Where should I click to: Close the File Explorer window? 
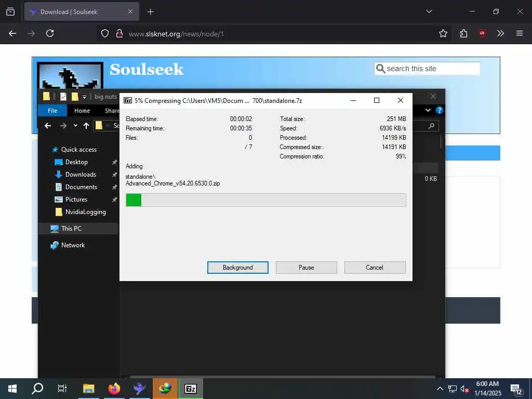433,96
